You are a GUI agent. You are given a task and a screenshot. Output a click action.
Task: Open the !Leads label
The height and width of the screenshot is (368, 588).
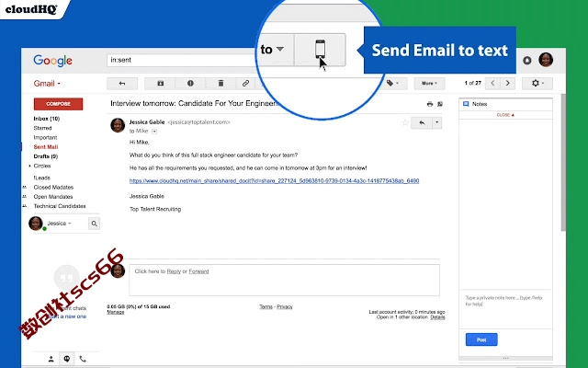tap(41, 178)
